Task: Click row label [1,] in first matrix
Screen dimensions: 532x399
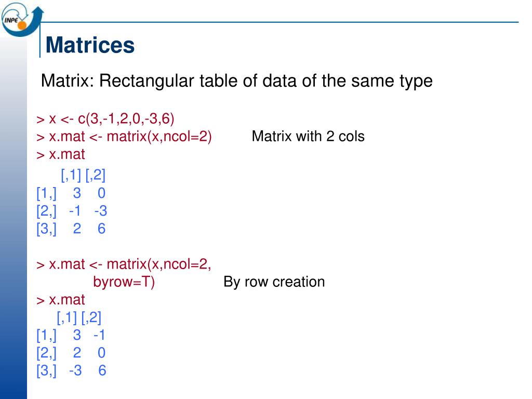Action: tap(46, 193)
